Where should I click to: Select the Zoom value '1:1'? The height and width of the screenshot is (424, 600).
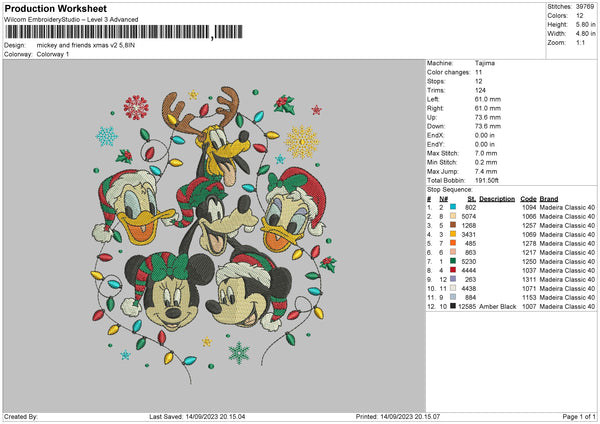click(x=580, y=42)
